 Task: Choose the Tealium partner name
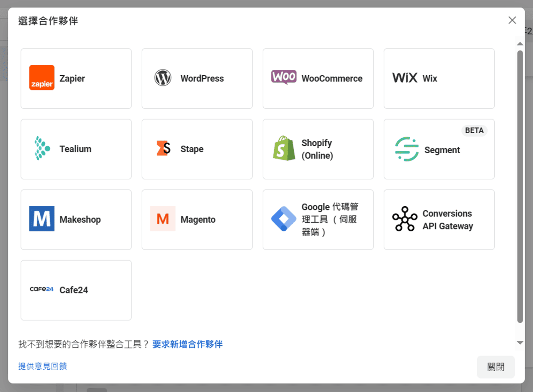pyautogui.click(x=75, y=149)
